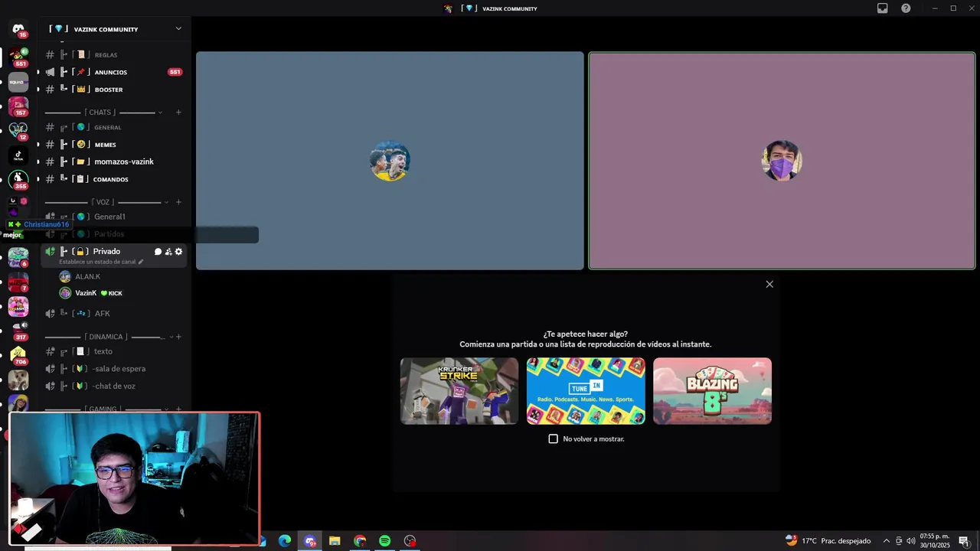The image size is (980, 551).
Task: Open Privado channel settings gear
Action: click(x=178, y=252)
